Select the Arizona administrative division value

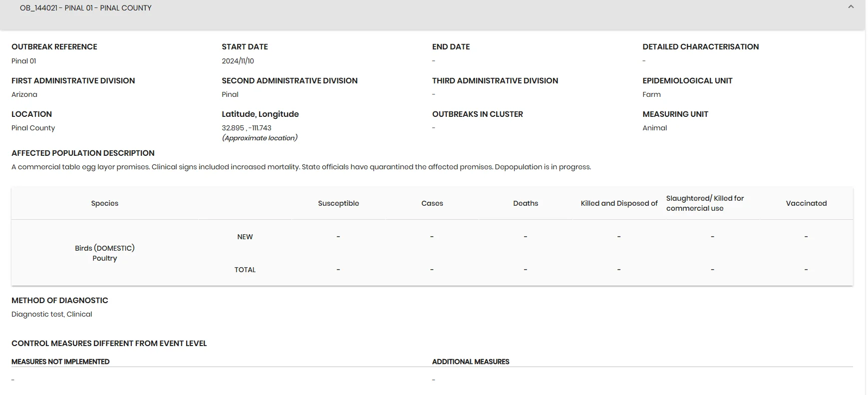point(24,94)
